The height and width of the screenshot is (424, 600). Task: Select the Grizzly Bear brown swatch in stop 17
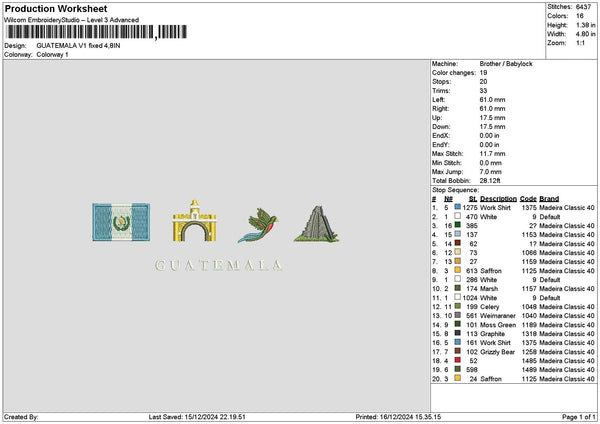click(457, 351)
